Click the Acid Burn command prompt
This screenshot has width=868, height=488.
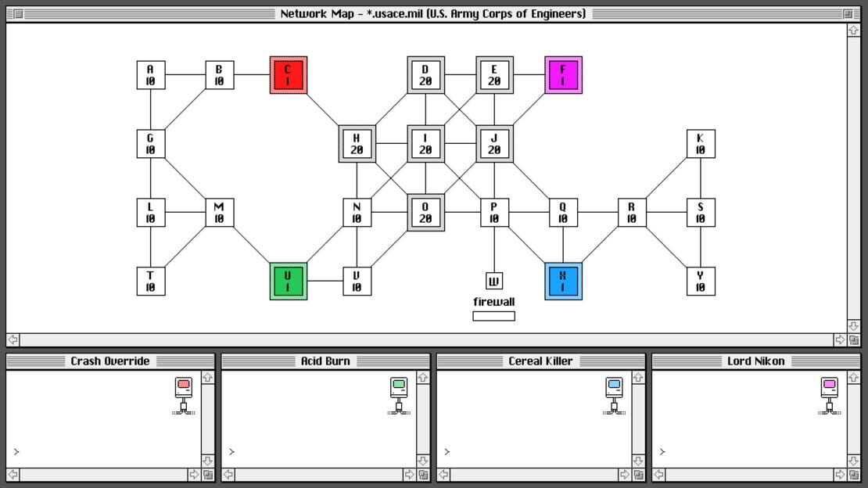click(231, 452)
